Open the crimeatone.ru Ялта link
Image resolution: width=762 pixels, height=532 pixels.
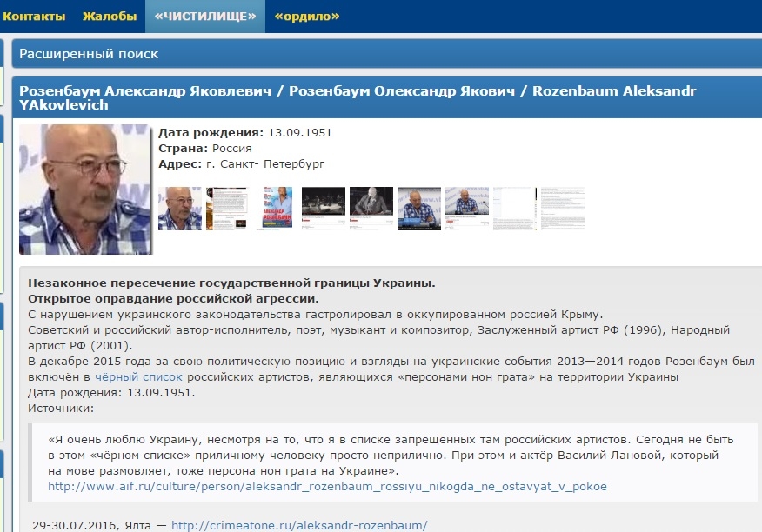(299, 525)
